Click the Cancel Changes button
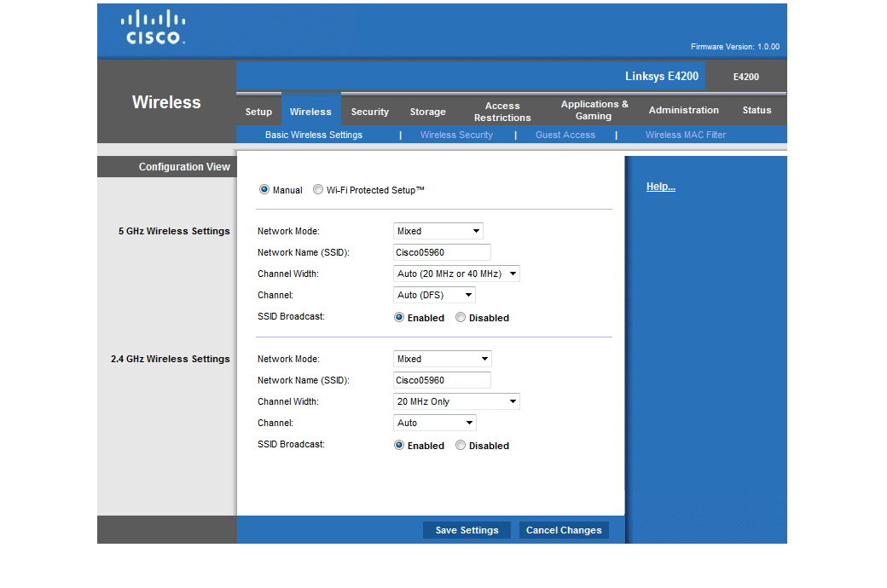Image resolution: width=887 pixels, height=588 pixels. pos(564,530)
